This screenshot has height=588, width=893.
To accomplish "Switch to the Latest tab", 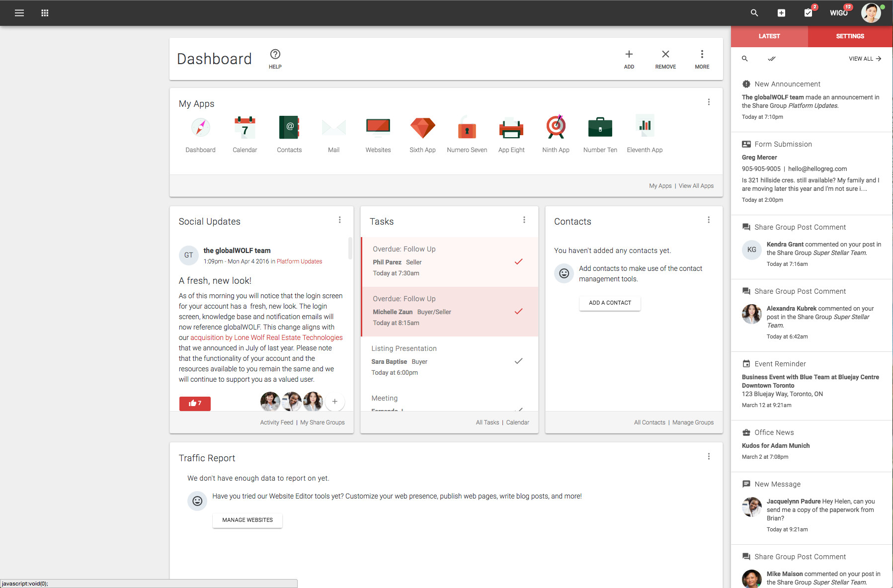I will [769, 36].
